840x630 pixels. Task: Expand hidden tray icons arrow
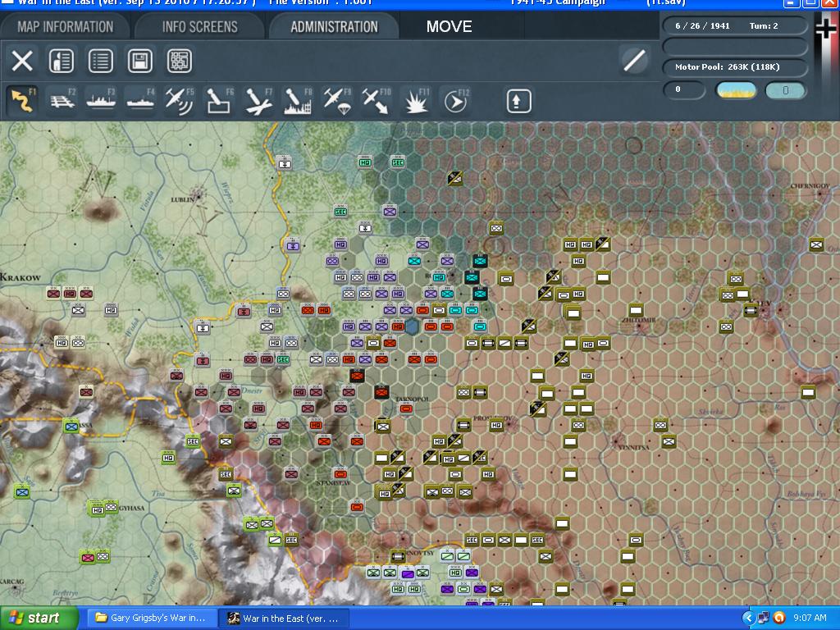(x=747, y=618)
